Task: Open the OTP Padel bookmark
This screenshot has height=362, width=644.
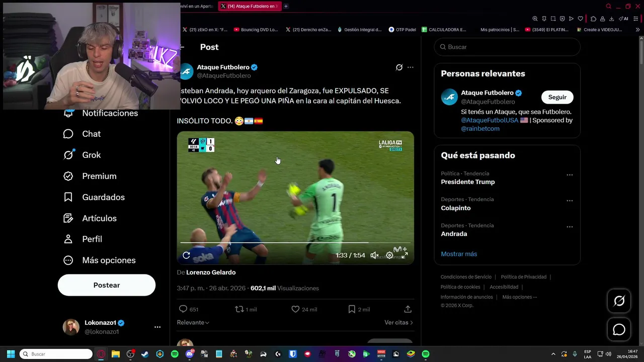Action: (x=403, y=30)
